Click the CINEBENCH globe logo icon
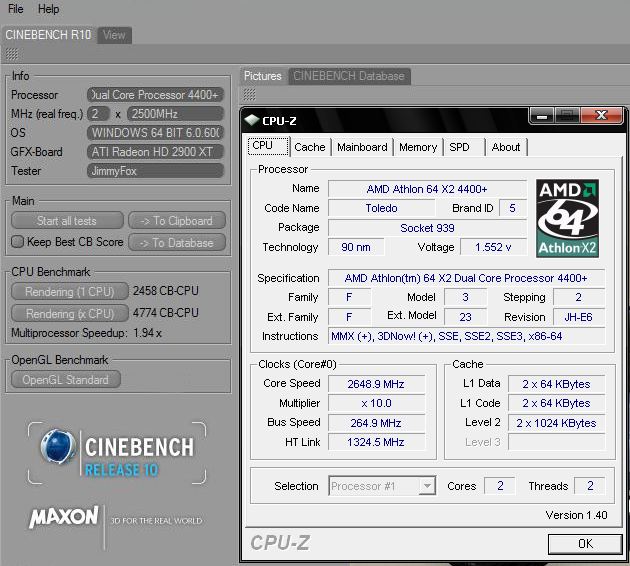The width and height of the screenshot is (630, 566). (58, 447)
